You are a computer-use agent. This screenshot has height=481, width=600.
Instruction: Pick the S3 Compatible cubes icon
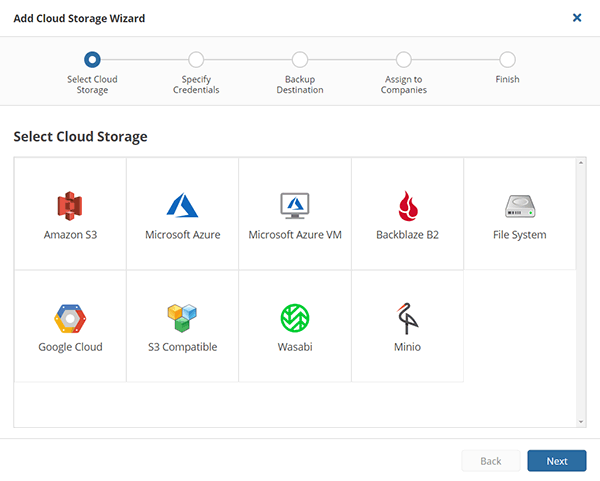pos(182,318)
